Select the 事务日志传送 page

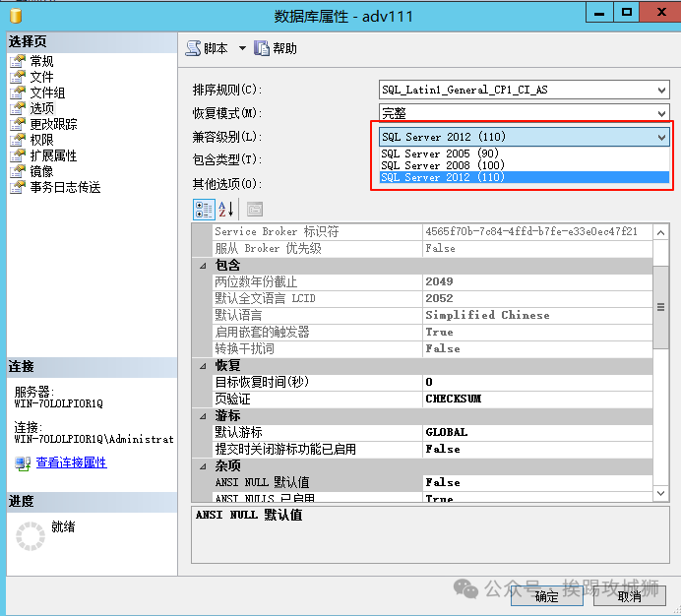(65, 187)
